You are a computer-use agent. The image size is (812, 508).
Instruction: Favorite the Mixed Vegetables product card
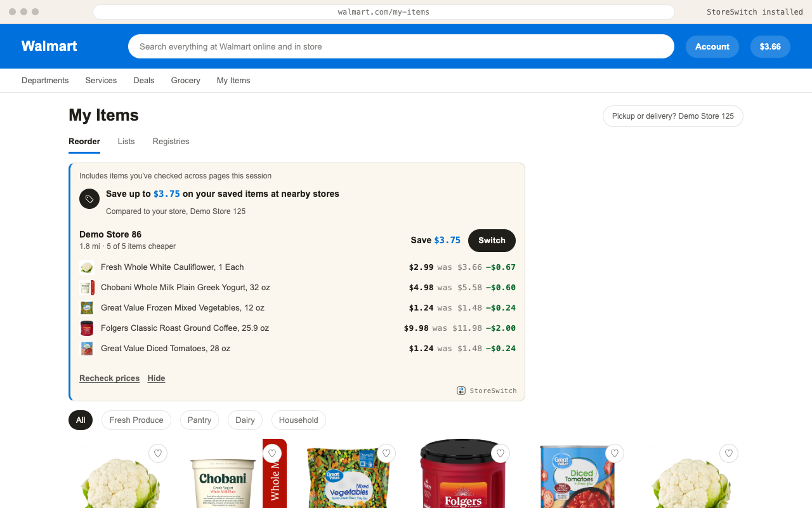coord(386,453)
